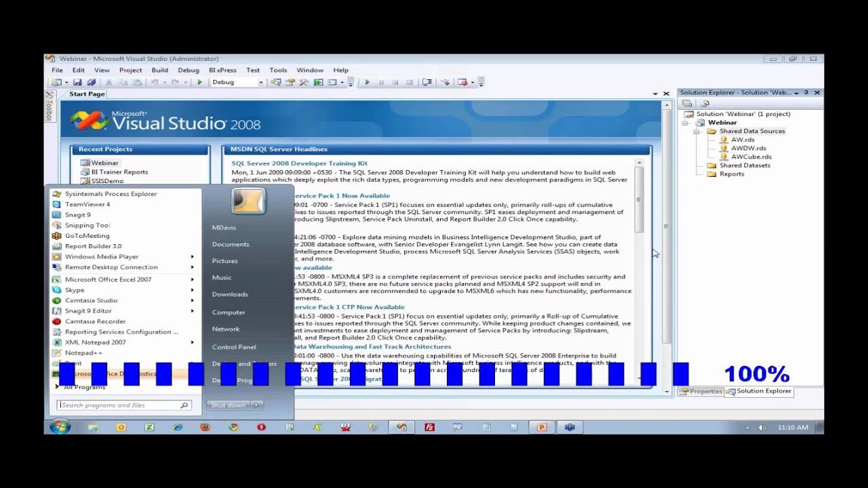Open the shutdown options arrow

click(x=257, y=405)
